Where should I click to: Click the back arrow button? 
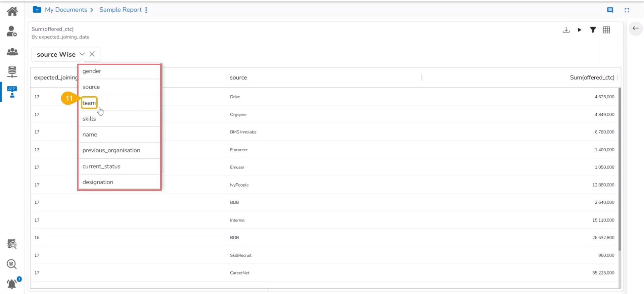coord(635,28)
